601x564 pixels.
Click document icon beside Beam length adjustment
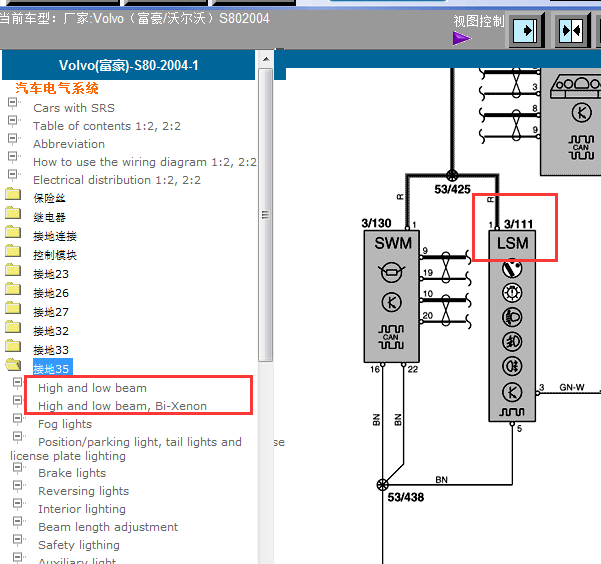[18, 522]
